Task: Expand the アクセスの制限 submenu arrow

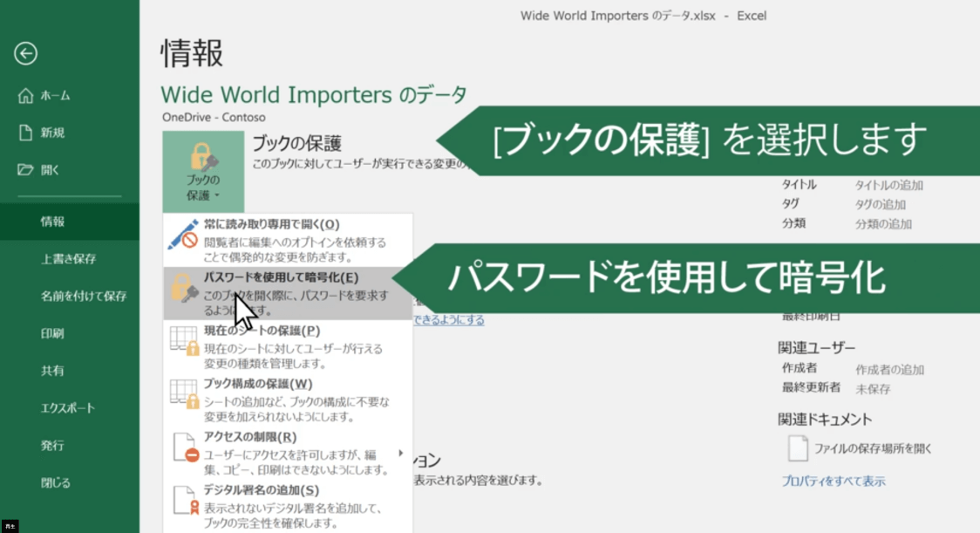Action: coord(401,452)
